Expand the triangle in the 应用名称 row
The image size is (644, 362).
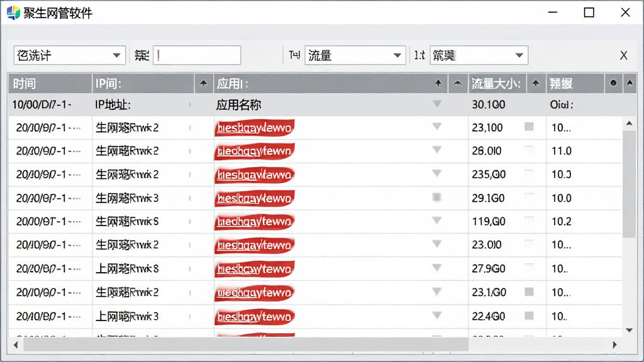pyautogui.click(x=436, y=104)
